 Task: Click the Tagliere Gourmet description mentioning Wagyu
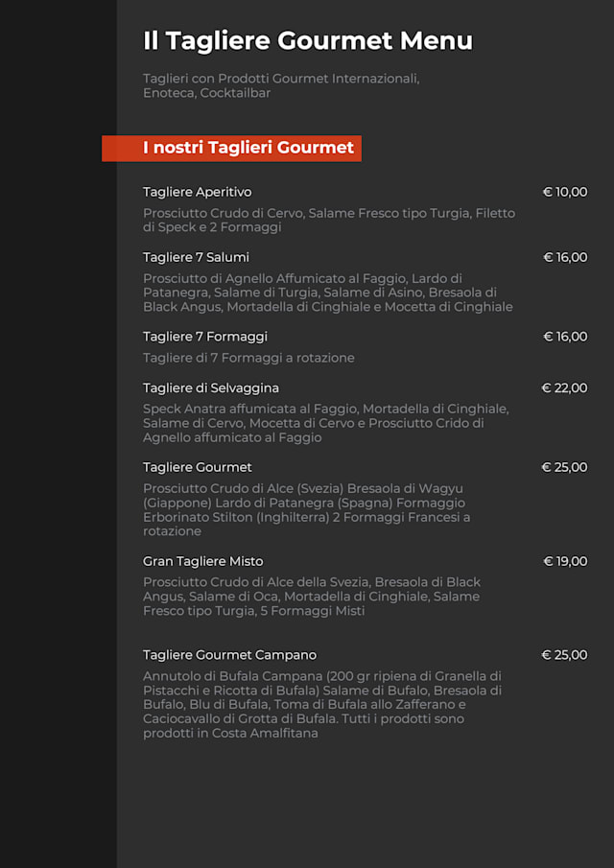click(x=306, y=509)
